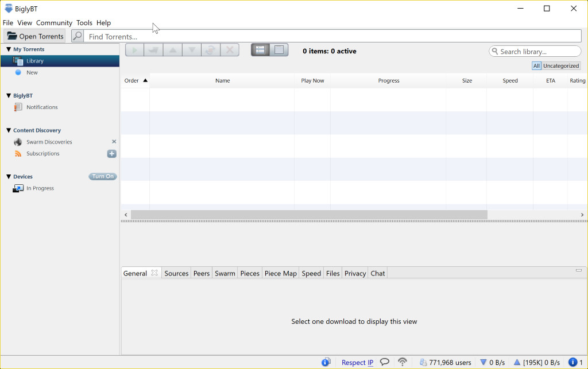Select the All category filter
The width and height of the screenshot is (588, 369).
pyautogui.click(x=537, y=65)
